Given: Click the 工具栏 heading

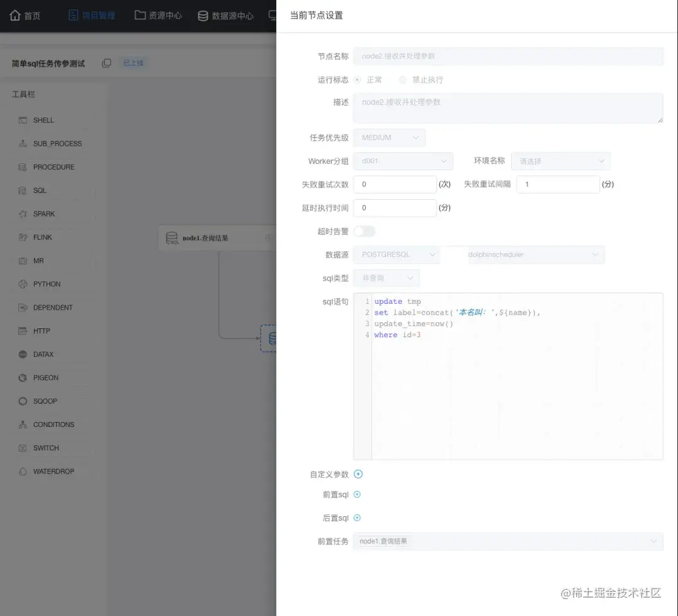Looking at the screenshot, I should tap(23, 94).
